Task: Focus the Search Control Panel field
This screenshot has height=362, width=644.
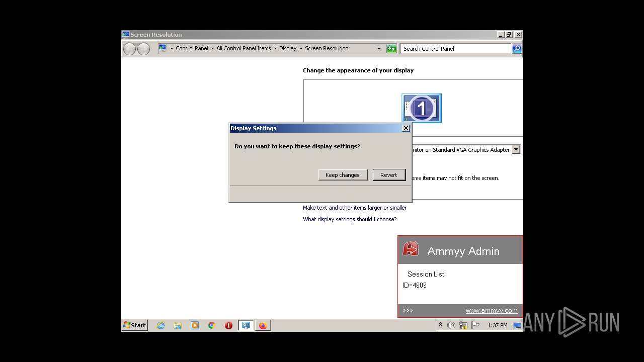Action: point(456,49)
